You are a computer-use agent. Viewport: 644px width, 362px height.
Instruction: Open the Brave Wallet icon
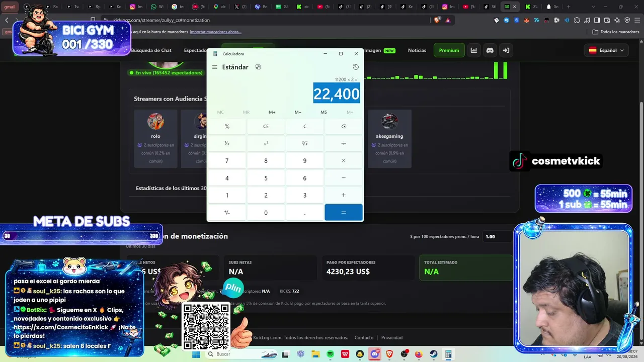(607, 20)
